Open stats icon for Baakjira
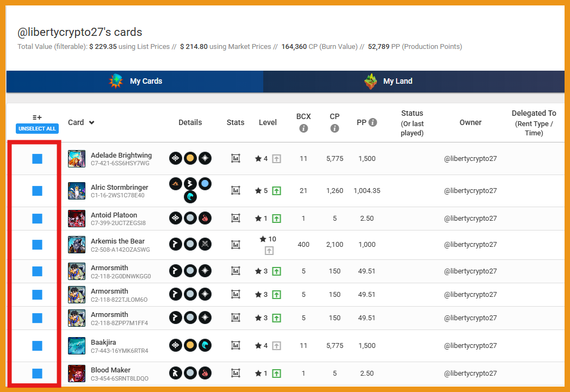570x392 pixels. pyautogui.click(x=236, y=345)
